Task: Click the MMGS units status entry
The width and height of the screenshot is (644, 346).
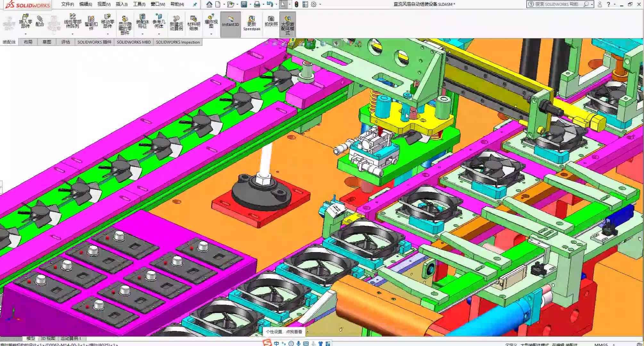Action: [x=601, y=344]
